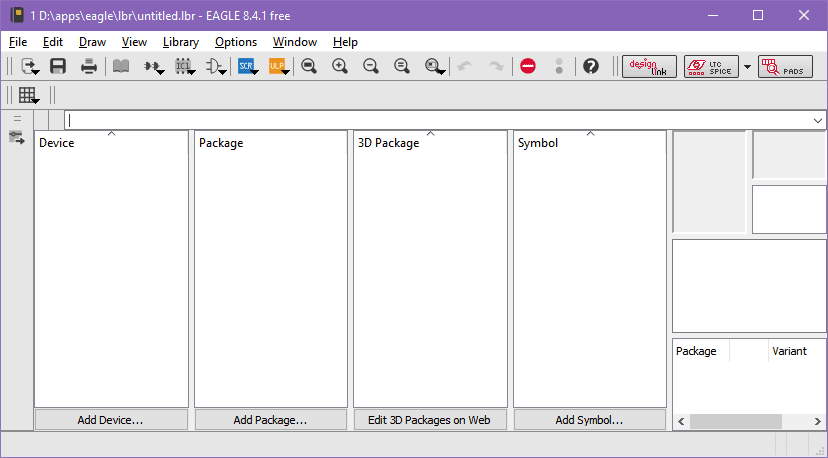The image size is (828, 458).
Task: Expand the LTC Spice dropdown arrow
Action: pos(747,67)
